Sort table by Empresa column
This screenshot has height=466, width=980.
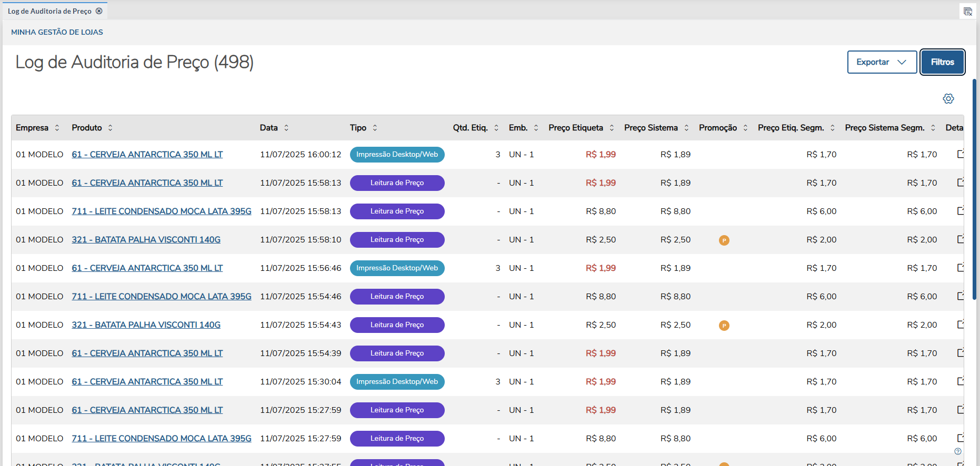pyautogui.click(x=57, y=128)
